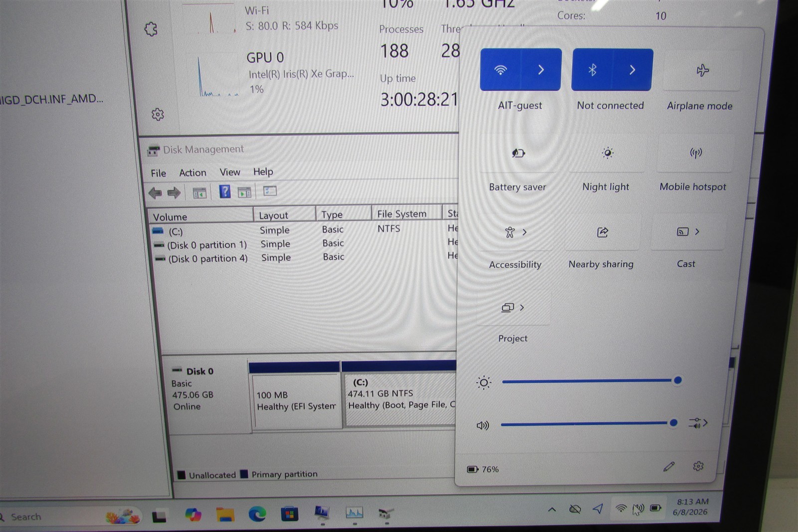Open Task Manager settings gear
Image resolution: width=798 pixels, height=532 pixels.
(x=158, y=115)
